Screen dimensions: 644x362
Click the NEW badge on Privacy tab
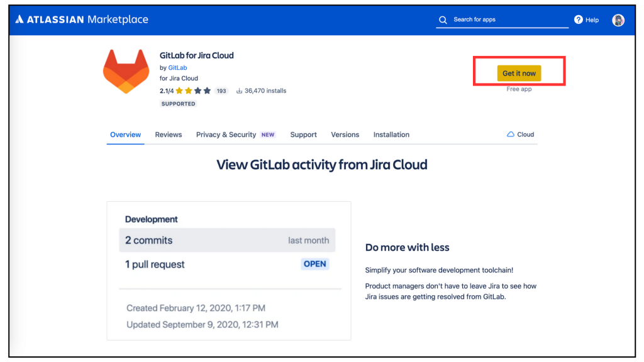pos(268,134)
